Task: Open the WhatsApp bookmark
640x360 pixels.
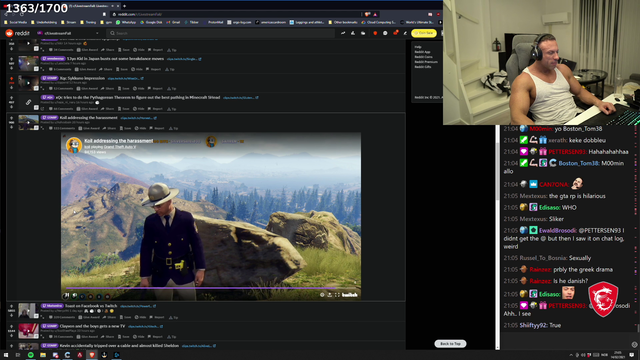Action: click(126, 22)
